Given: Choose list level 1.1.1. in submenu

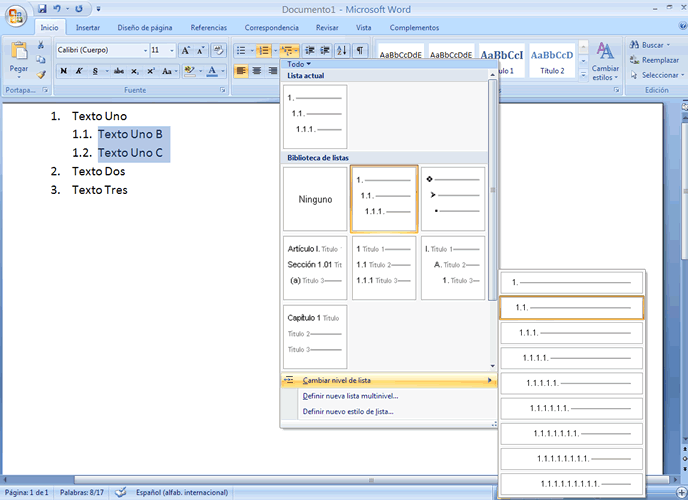Looking at the screenshot, I should [x=571, y=332].
